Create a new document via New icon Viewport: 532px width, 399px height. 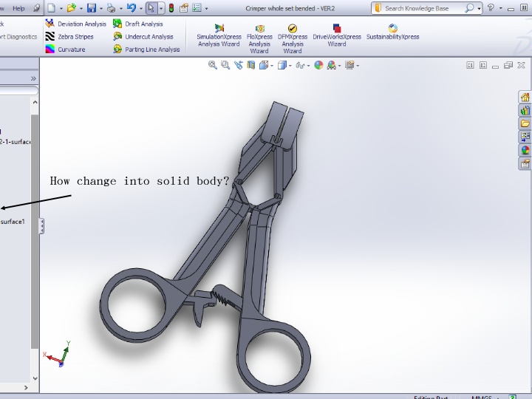click(x=51, y=8)
